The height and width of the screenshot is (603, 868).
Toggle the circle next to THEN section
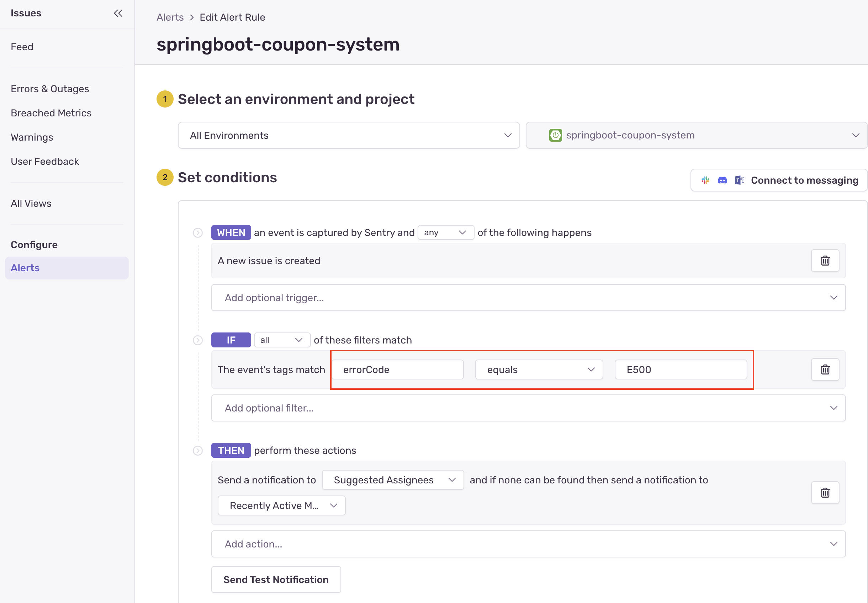(x=198, y=450)
